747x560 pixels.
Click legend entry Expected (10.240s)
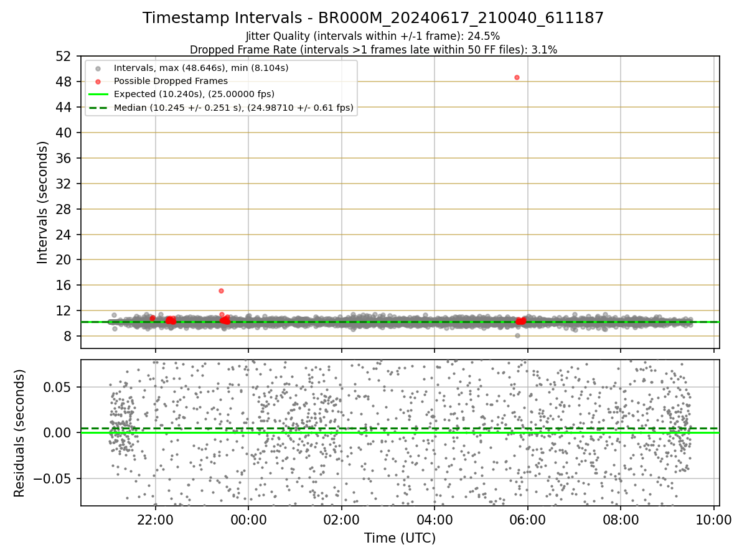point(194,94)
